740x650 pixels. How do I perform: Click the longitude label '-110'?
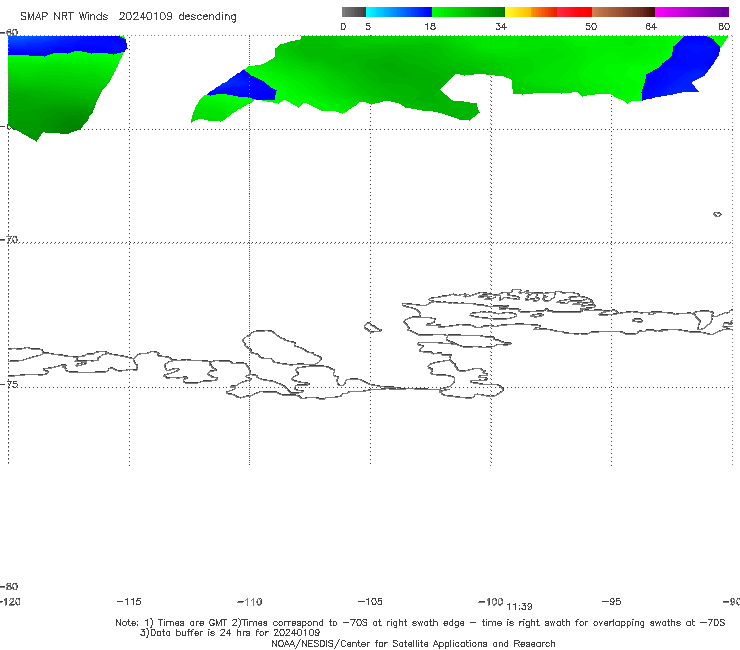point(250,602)
